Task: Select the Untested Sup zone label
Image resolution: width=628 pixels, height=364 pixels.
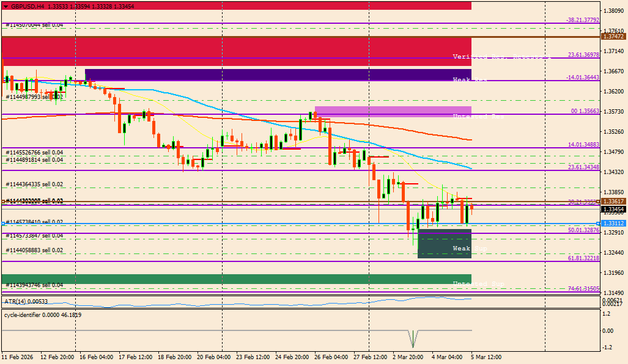Action: (x=478, y=283)
